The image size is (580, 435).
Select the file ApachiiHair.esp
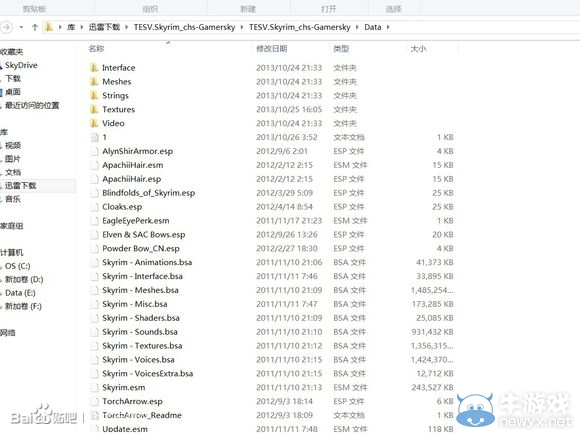132,179
